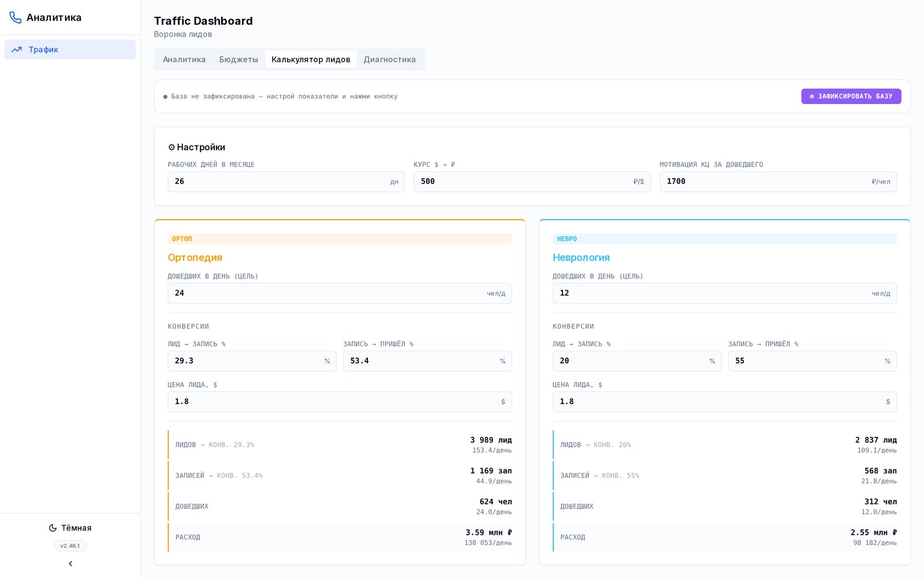The image size is (924, 578).
Task: Click the trending-arrow icon next to Трафик
Action: [17, 50]
